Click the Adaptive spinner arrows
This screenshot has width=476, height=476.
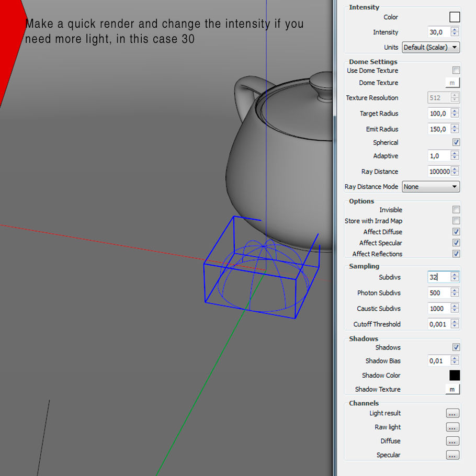click(455, 156)
